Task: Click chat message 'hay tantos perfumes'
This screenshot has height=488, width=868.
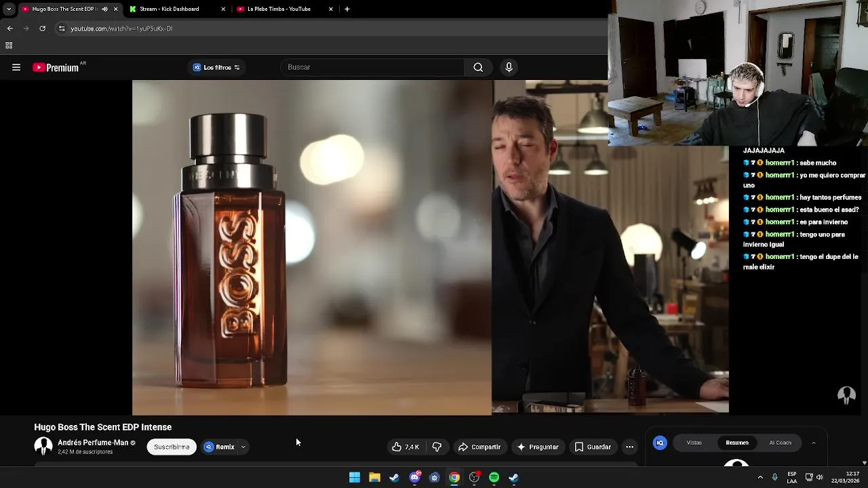Action: 802,197
